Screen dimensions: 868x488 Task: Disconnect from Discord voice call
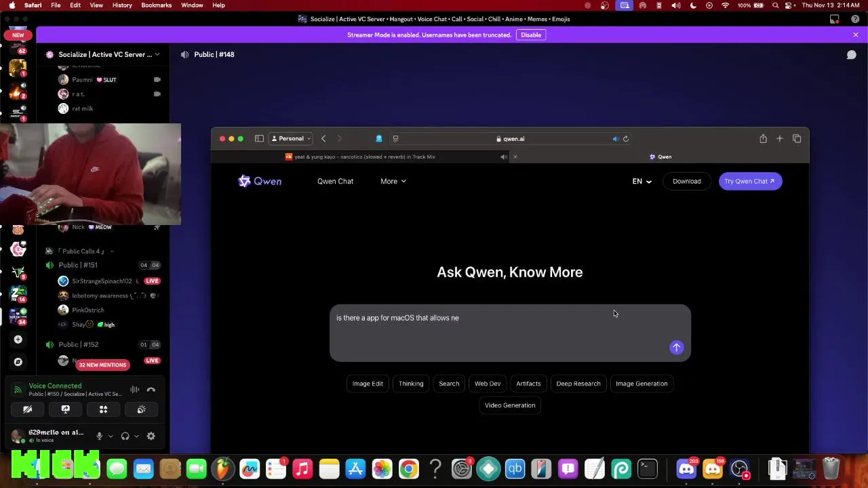click(151, 389)
